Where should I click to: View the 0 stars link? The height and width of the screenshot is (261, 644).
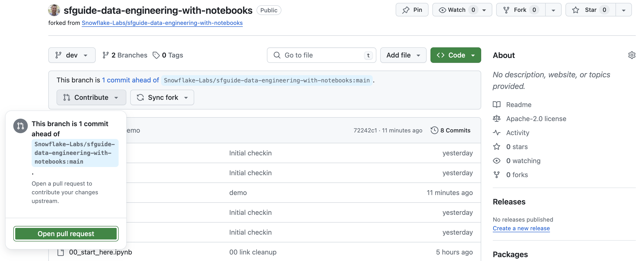click(x=517, y=146)
